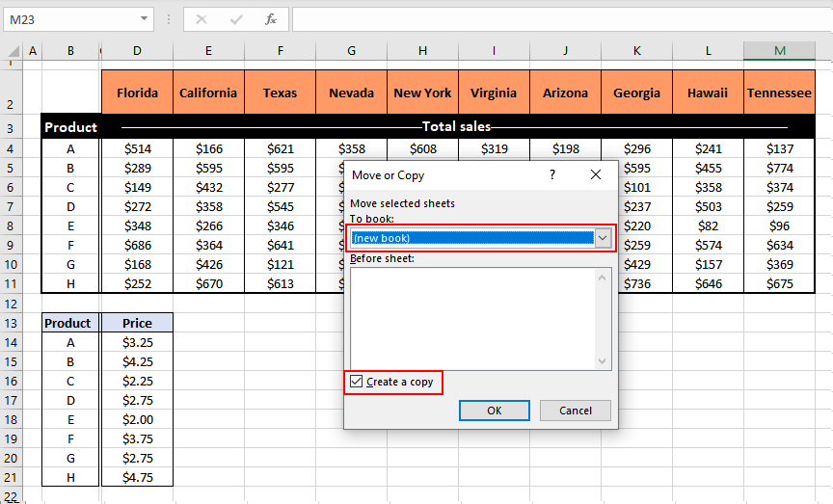The width and height of the screenshot is (833, 504).
Task: Click the Tennessee header cell
Action: [x=779, y=93]
